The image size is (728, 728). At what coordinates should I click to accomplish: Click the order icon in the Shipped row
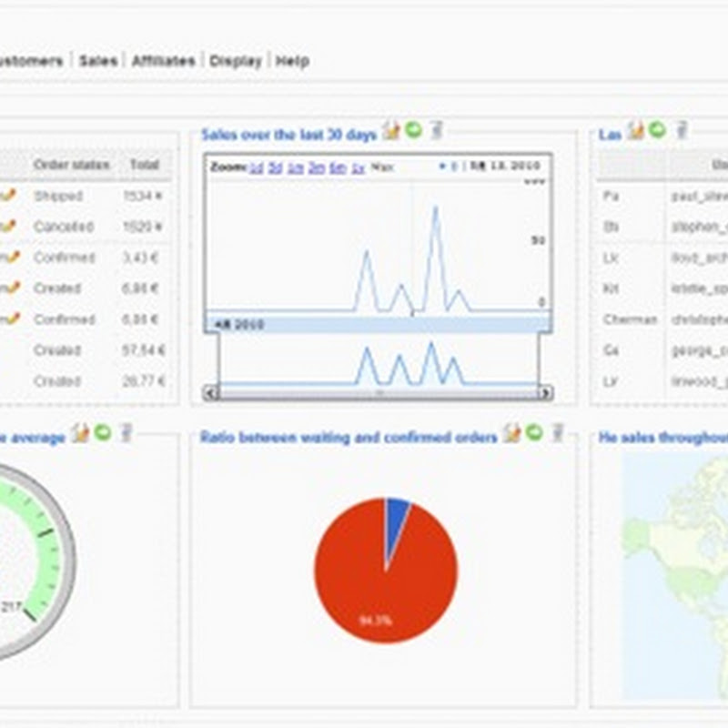[8, 196]
